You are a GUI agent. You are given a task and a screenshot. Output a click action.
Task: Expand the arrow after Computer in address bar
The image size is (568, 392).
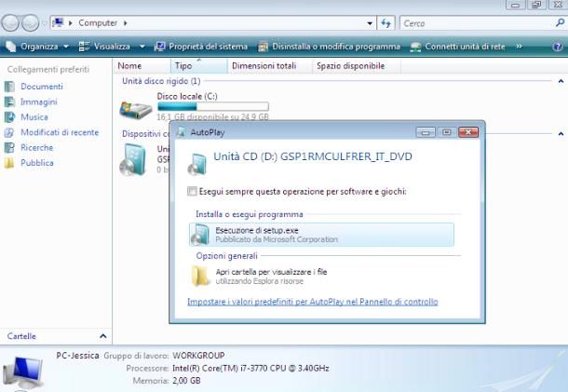pyautogui.click(x=126, y=23)
